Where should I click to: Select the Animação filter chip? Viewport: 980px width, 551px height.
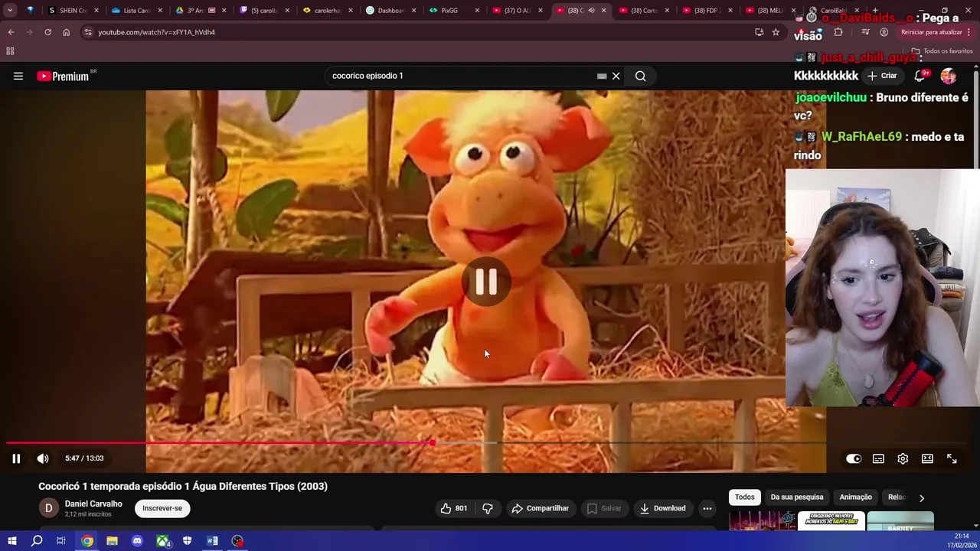point(856,497)
